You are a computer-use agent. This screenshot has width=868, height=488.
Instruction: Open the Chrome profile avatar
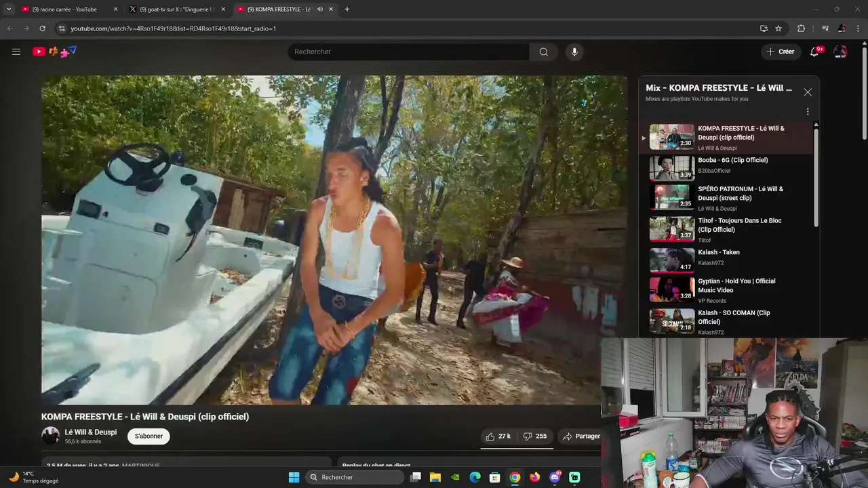[x=842, y=28]
